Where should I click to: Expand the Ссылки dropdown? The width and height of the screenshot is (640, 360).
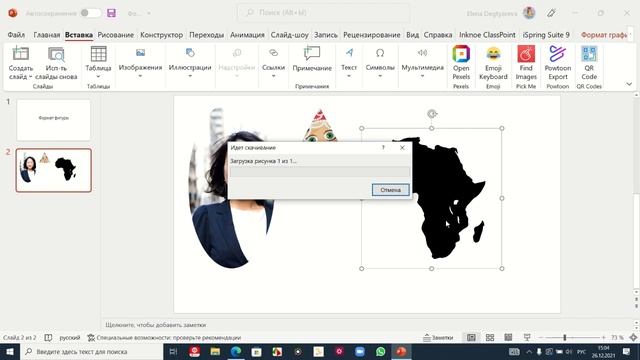tap(273, 76)
